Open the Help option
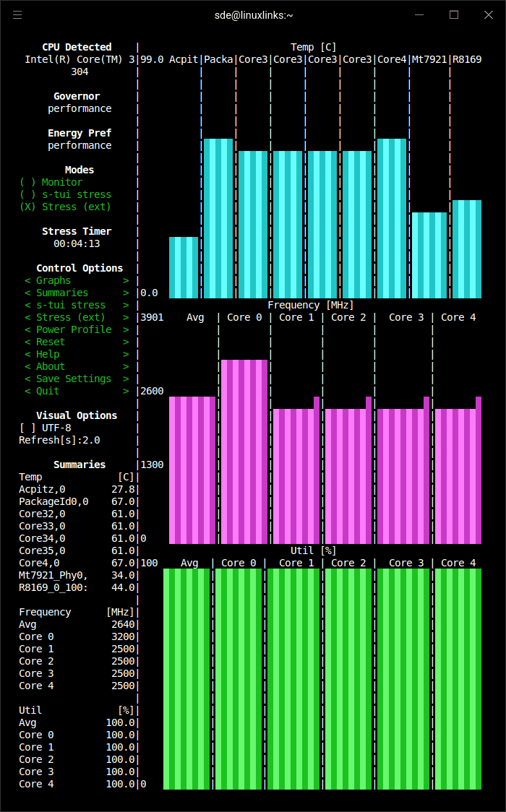The width and height of the screenshot is (506, 812). [x=77, y=354]
